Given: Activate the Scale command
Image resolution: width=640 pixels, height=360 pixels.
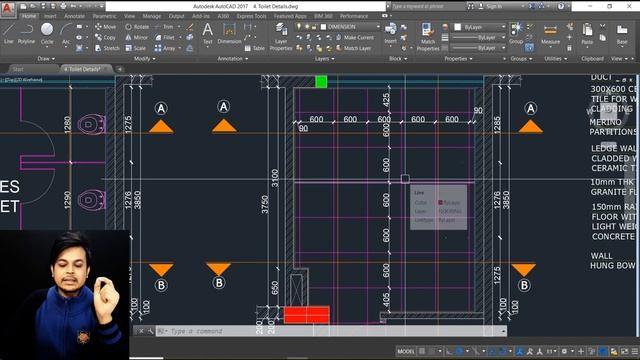Looking at the screenshot, I should tap(136, 48).
